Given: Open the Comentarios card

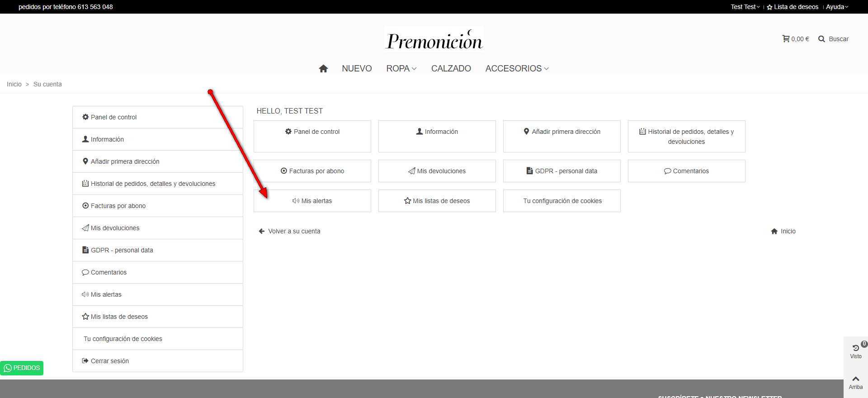Looking at the screenshot, I should [687, 171].
